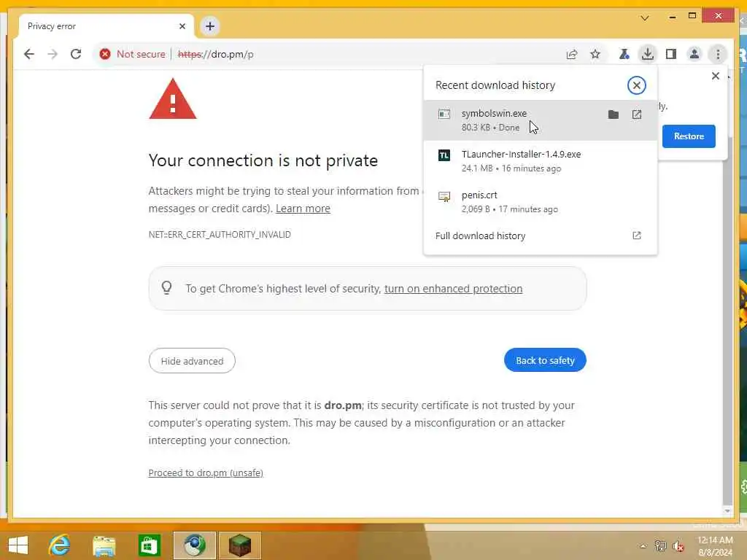Open the downloads toolbar icon
The image size is (747, 560).
tap(647, 54)
